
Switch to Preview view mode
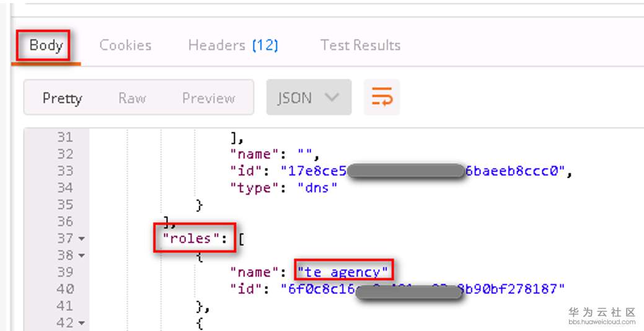208,98
